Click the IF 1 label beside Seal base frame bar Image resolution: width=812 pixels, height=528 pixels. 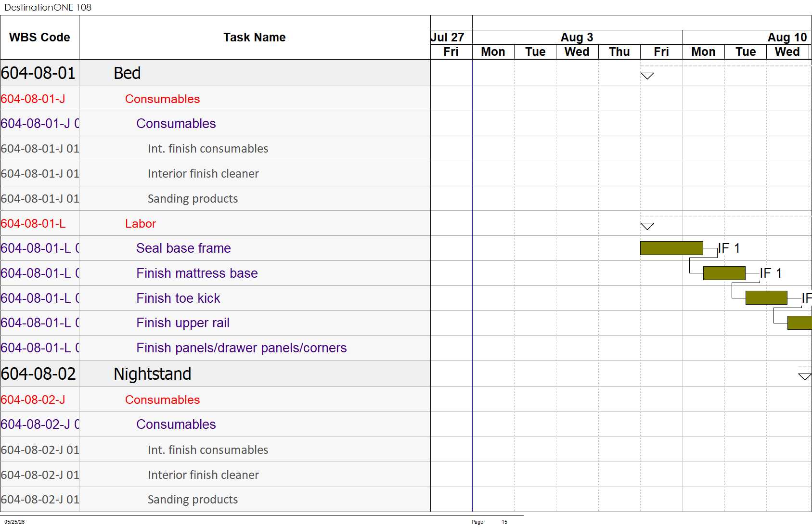point(729,248)
